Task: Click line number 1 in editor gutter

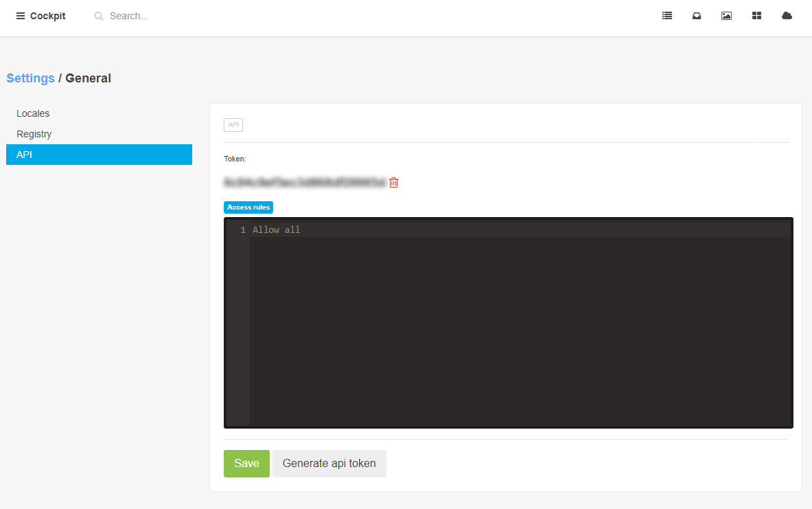Action: point(243,230)
